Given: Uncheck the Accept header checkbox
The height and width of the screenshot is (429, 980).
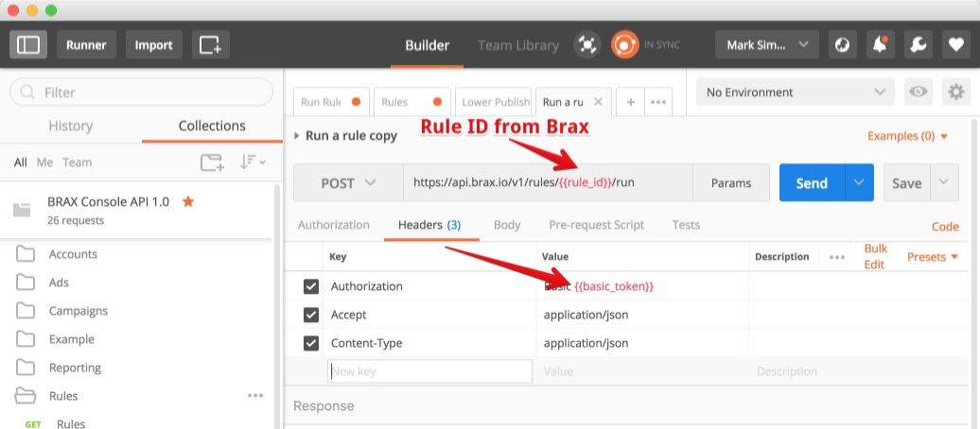Looking at the screenshot, I should tap(310, 315).
